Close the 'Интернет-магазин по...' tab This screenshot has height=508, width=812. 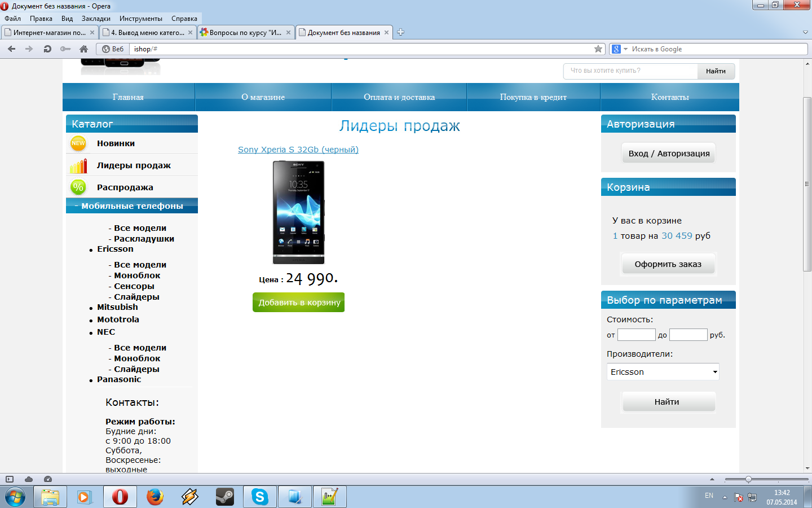92,33
